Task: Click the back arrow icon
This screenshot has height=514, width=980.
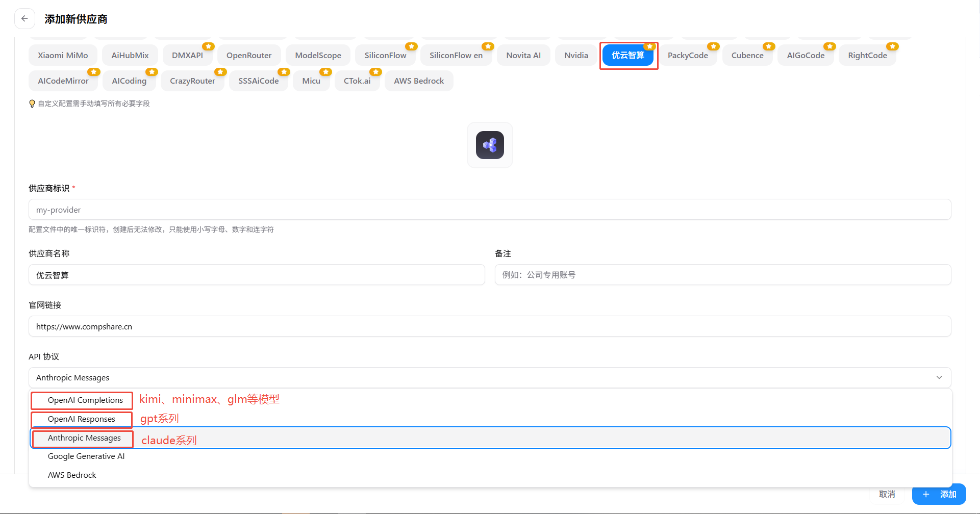Action: pyautogui.click(x=24, y=19)
